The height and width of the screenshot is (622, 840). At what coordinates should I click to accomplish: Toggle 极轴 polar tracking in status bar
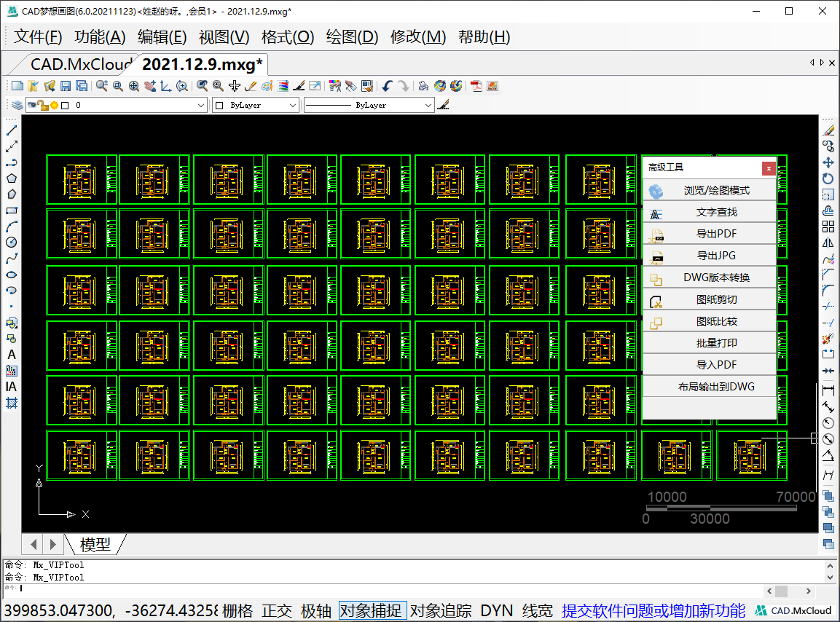[316, 611]
